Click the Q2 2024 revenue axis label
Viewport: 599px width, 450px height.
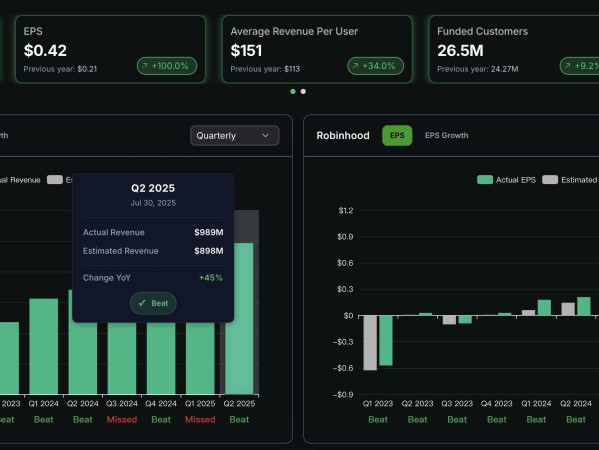(83, 403)
